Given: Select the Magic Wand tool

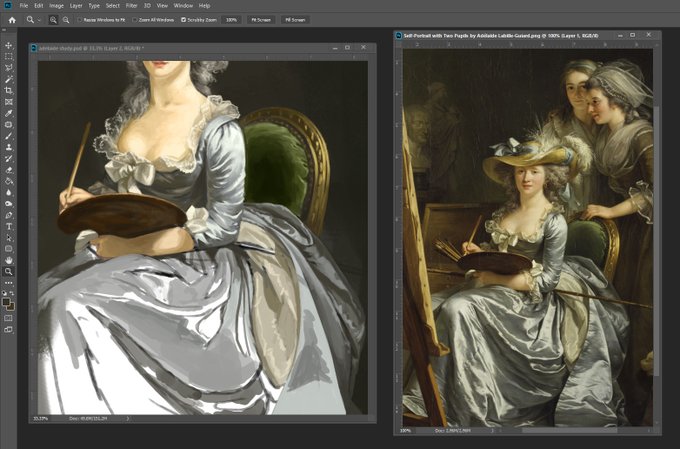Looking at the screenshot, I should point(8,79).
